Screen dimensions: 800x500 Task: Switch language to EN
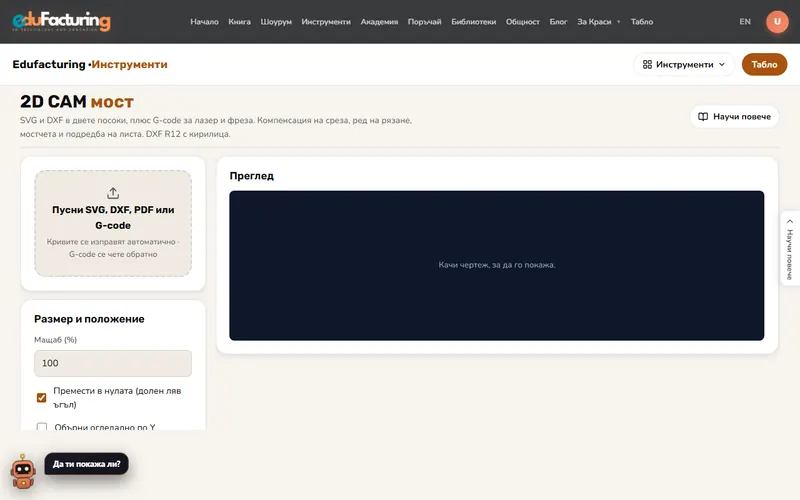pos(745,22)
